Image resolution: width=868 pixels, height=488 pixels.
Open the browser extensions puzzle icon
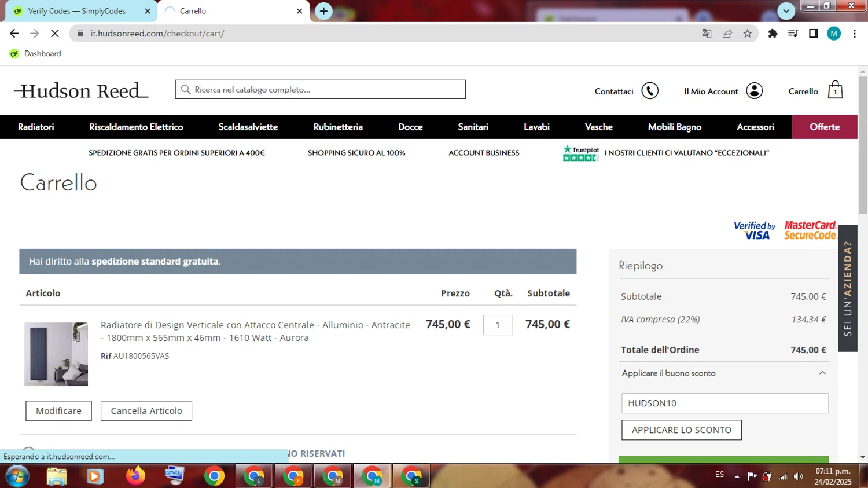point(773,34)
